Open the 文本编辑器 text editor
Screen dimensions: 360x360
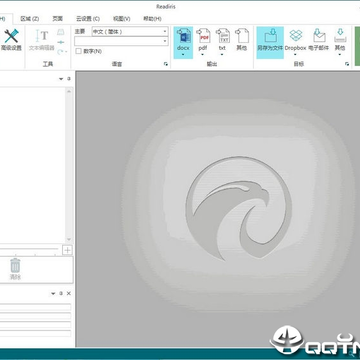[x=42, y=40]
